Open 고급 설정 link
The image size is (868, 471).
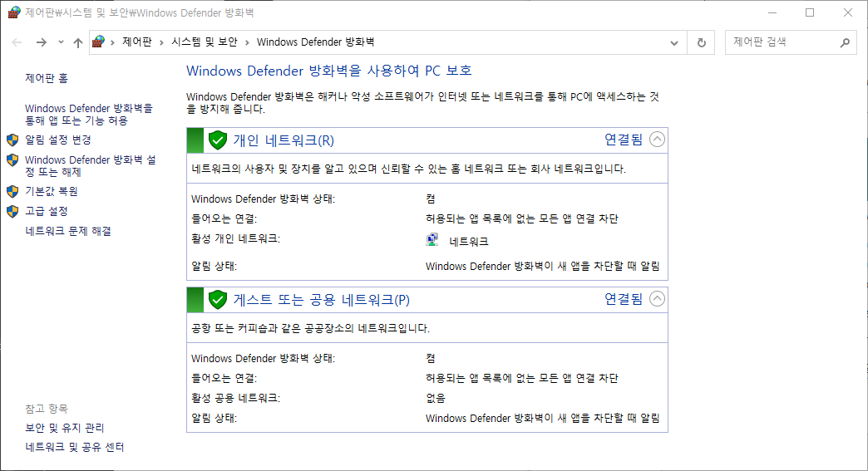coord(47,211)
